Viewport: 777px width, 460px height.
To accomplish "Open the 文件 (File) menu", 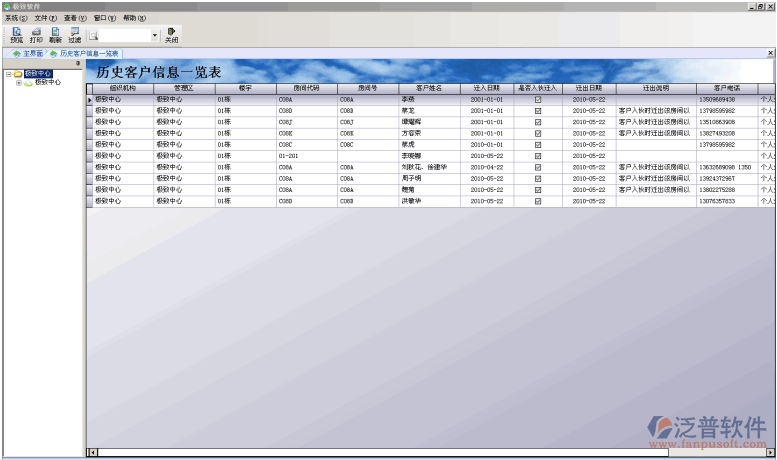I will [x=45, y=18].
